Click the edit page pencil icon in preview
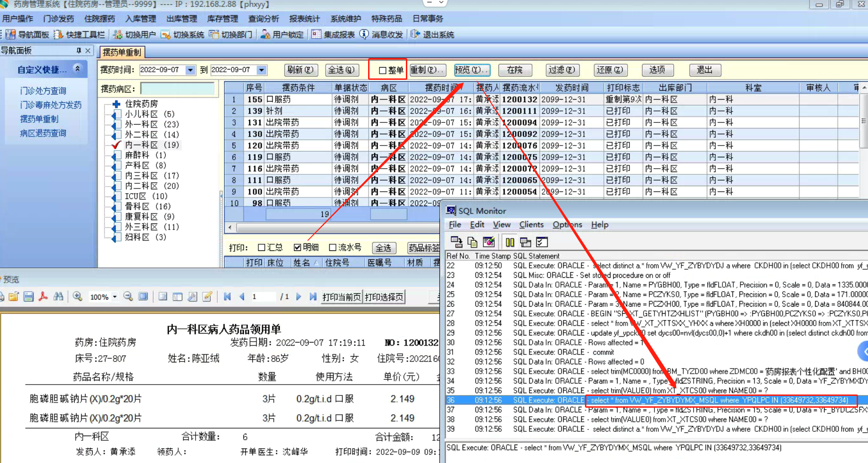Screen dimensions: 868x463 pyautogui.click(x=207, y=297)
